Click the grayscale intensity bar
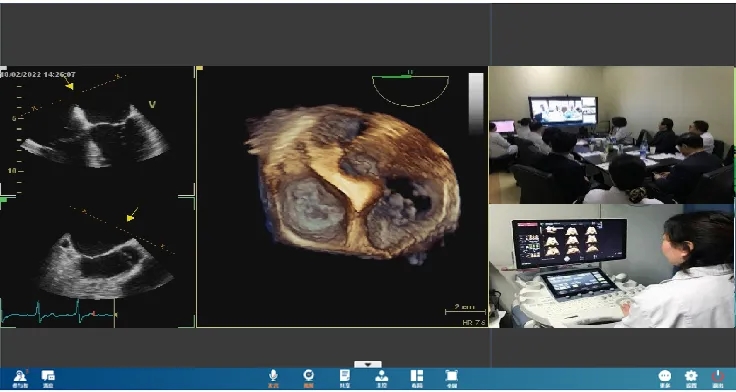Viewport: 736px width, 392px height. click(x=476, y=103)
